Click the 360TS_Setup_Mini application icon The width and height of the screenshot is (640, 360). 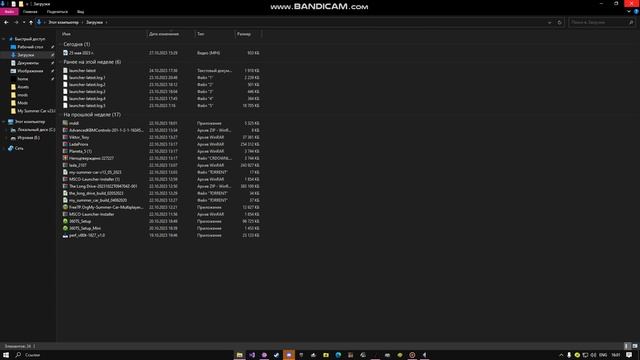click(65, 228)
